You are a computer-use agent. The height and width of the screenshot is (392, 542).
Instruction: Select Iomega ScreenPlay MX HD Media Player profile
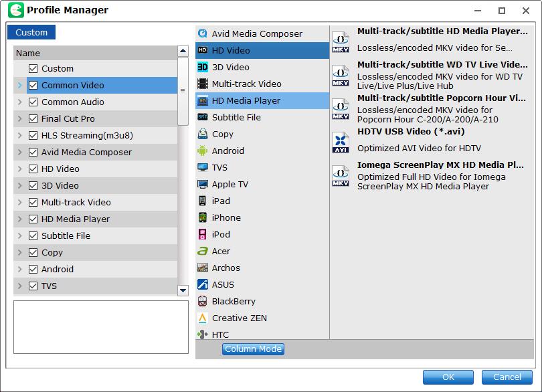[x=432, y=176]
